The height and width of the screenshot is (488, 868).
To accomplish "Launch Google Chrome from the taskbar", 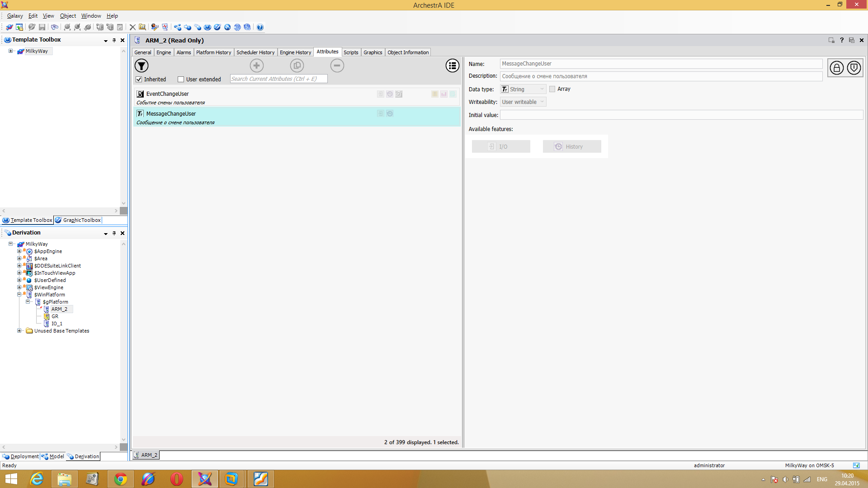I will click(x=120, y=479).
